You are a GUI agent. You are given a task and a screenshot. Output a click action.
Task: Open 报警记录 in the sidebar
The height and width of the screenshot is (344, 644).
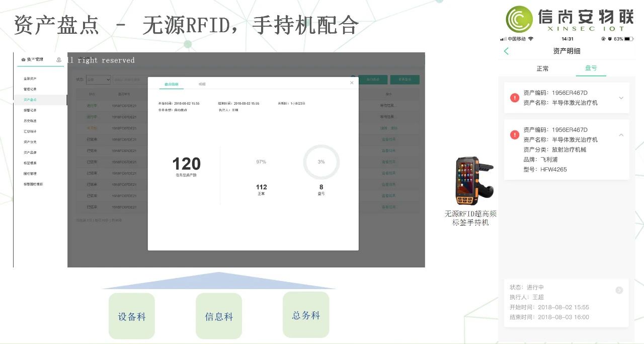pyautogui.click(x=30, y=110)
